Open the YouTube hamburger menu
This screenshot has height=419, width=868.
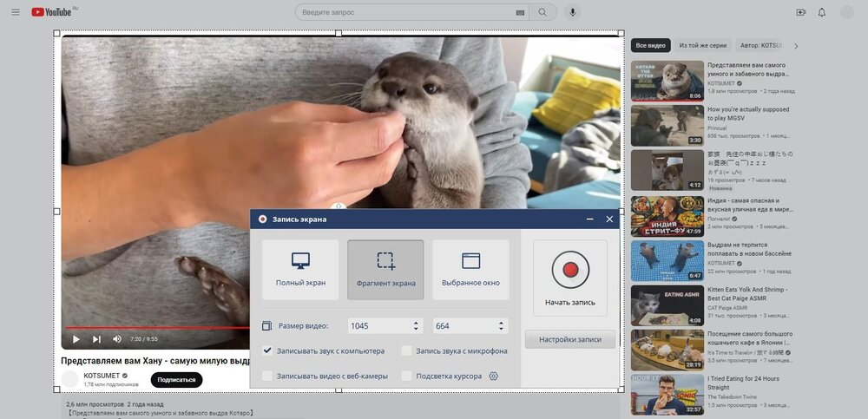16,12
